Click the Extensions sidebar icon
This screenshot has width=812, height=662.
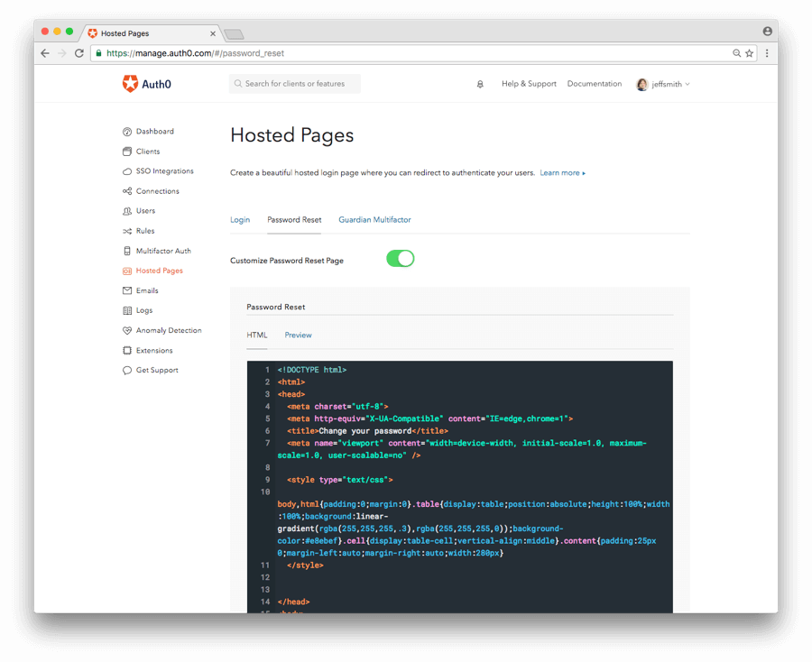(127, 351)
